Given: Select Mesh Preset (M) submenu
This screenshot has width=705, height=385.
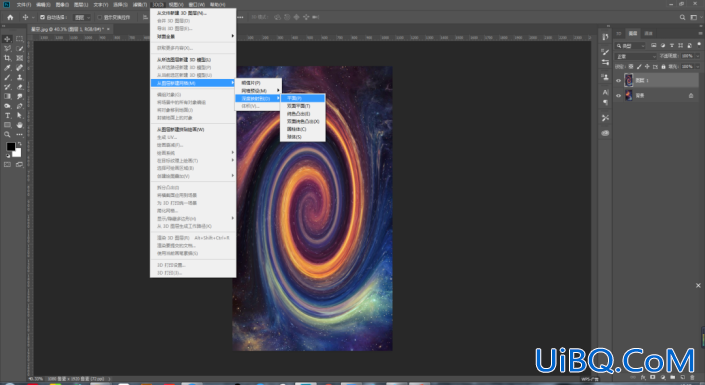Looking at the screenshot, I should point(258,90).
